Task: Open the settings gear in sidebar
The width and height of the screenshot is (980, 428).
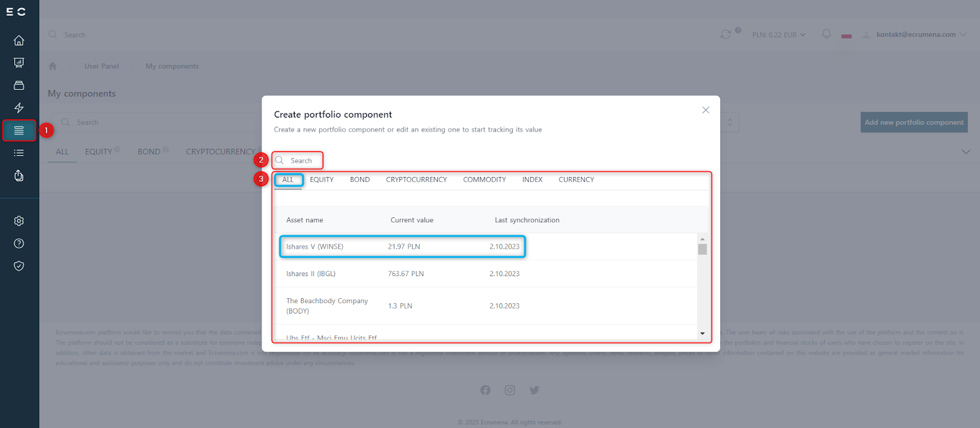Action: coord(19,221)
